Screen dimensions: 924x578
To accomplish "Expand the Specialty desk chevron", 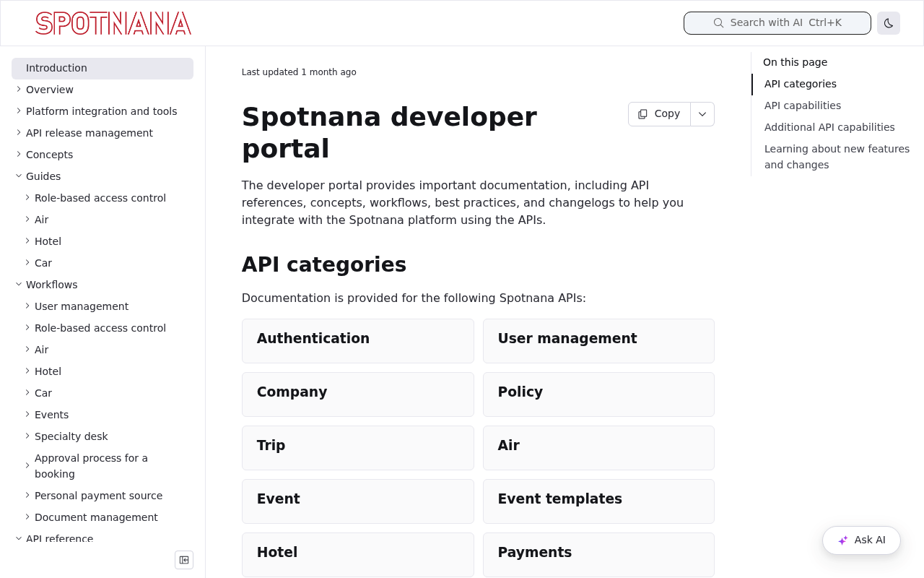I will pos(27,436).
